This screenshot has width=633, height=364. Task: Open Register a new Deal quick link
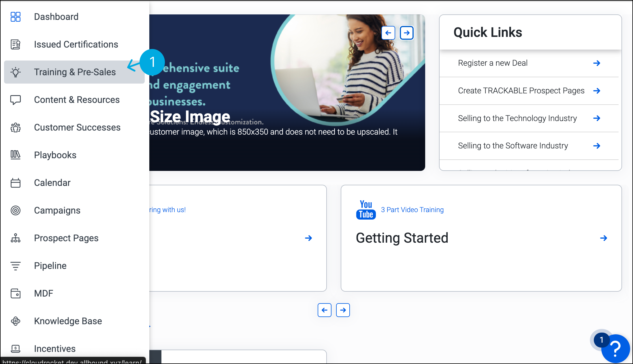[x=493, y=63]
